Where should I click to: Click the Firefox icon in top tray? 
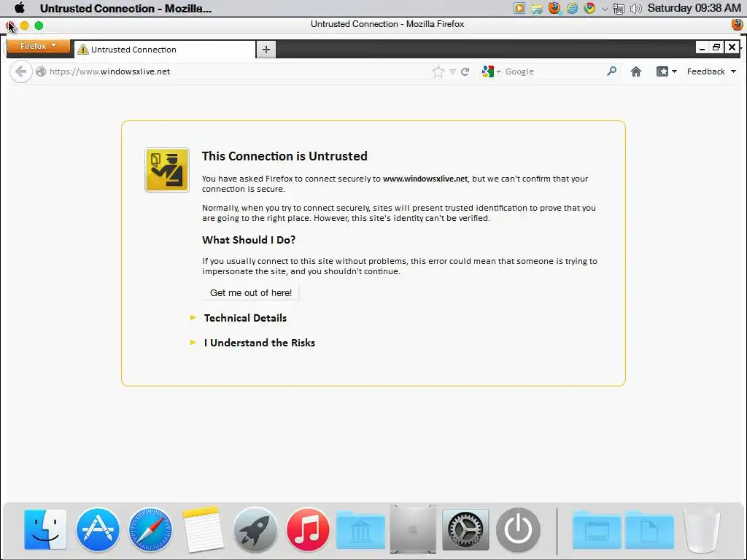click(x=554, y=8)
